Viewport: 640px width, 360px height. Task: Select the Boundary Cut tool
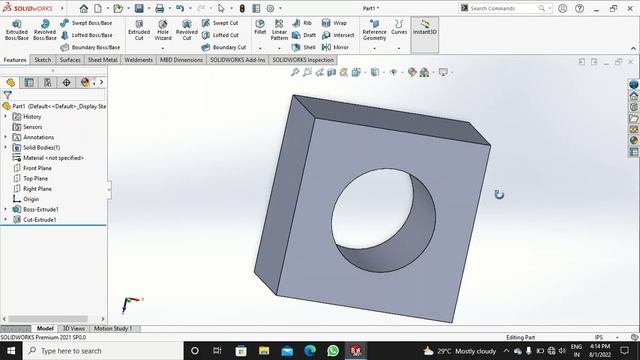(x=224, y=47)
